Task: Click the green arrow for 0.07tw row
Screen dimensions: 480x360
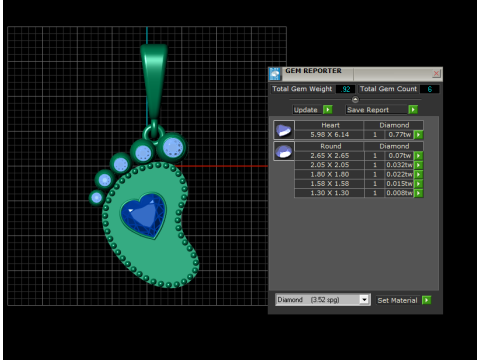Action: click(419, 156)
